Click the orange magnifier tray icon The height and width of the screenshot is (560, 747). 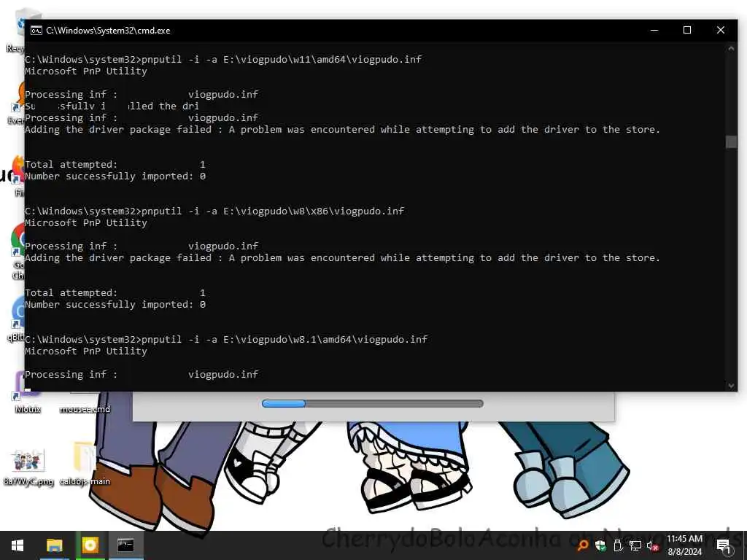(582, 545)
